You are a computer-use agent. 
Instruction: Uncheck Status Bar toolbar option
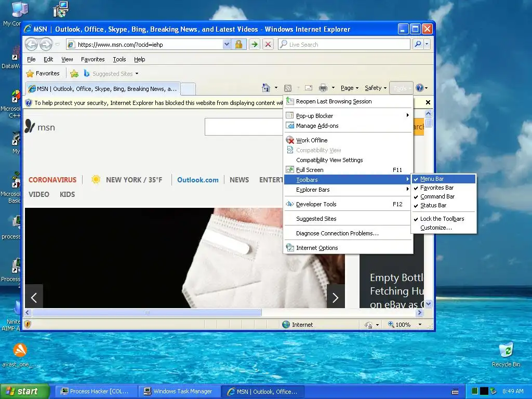point(444,205)
